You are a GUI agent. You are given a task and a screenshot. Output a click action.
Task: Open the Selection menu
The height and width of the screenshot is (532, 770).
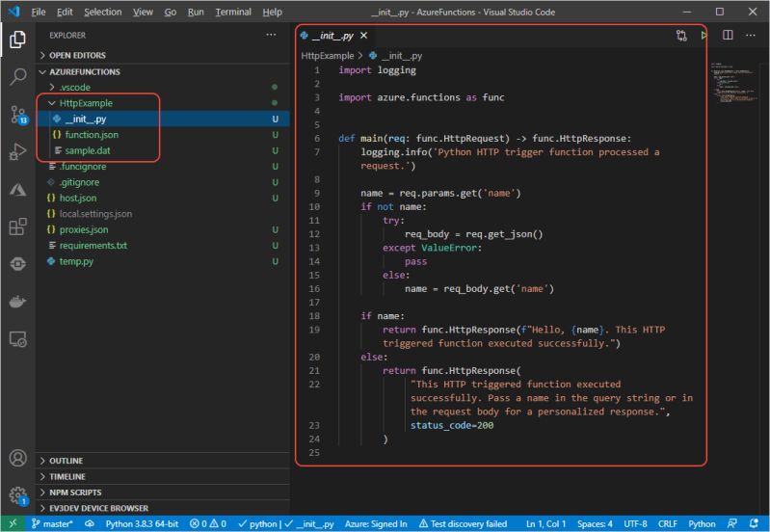pos(102,12)
